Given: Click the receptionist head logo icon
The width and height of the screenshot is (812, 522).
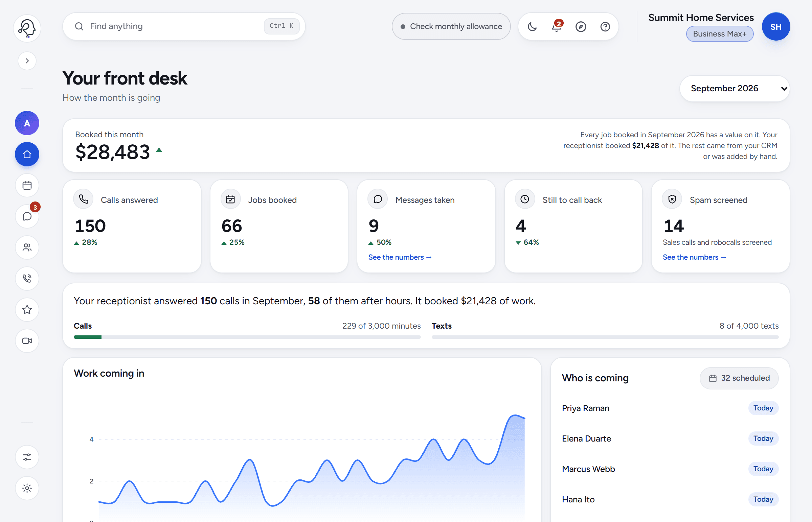Looking at the screenshot, I should pos(27,28).
